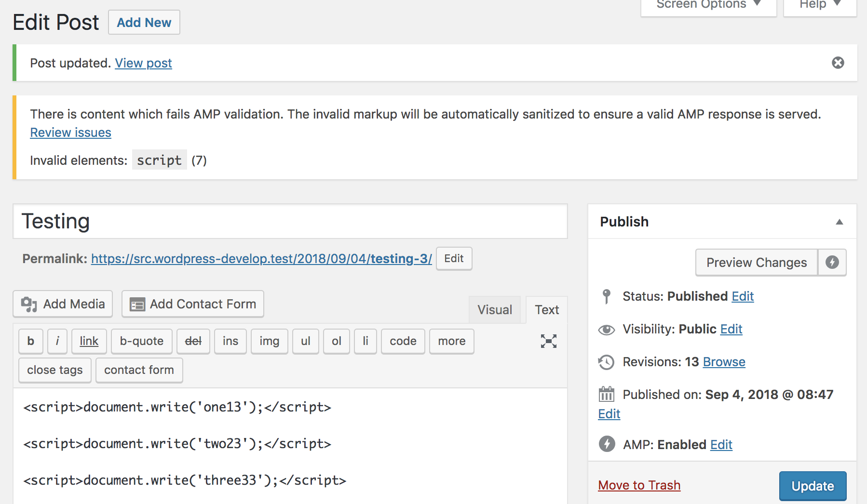Edit the post Visibility
The image size is (867, 504).
pos(731,329)
